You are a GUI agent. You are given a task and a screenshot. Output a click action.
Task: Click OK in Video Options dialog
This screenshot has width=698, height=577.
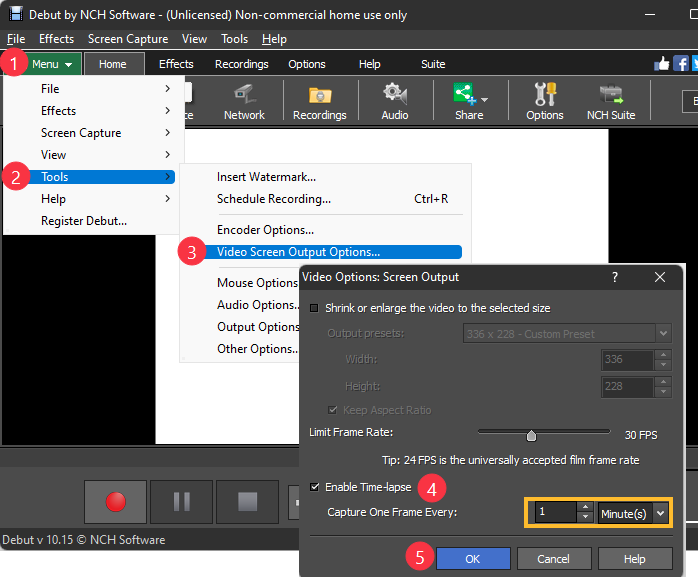coord(473,559)
